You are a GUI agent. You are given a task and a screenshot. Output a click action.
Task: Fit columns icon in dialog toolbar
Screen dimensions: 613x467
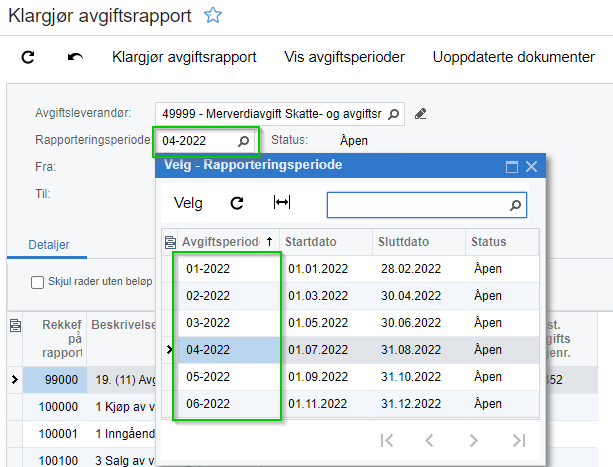(x=282, y=202)
